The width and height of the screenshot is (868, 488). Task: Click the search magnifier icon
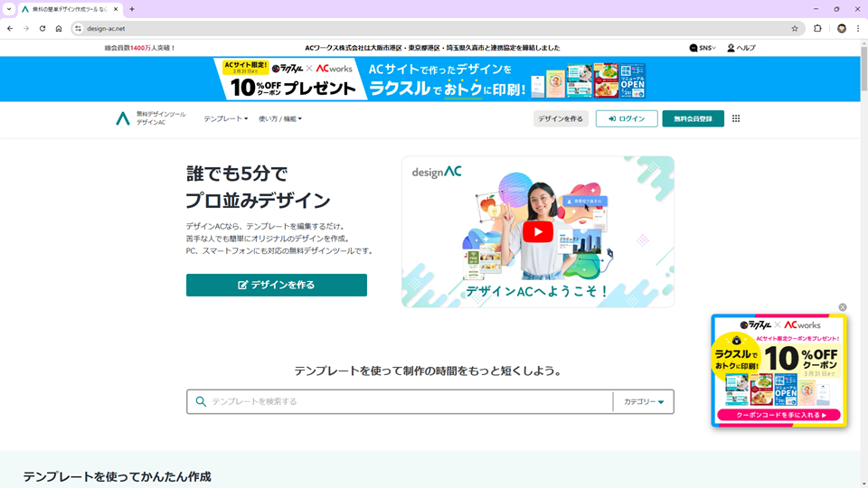click(x=201, y=401)
